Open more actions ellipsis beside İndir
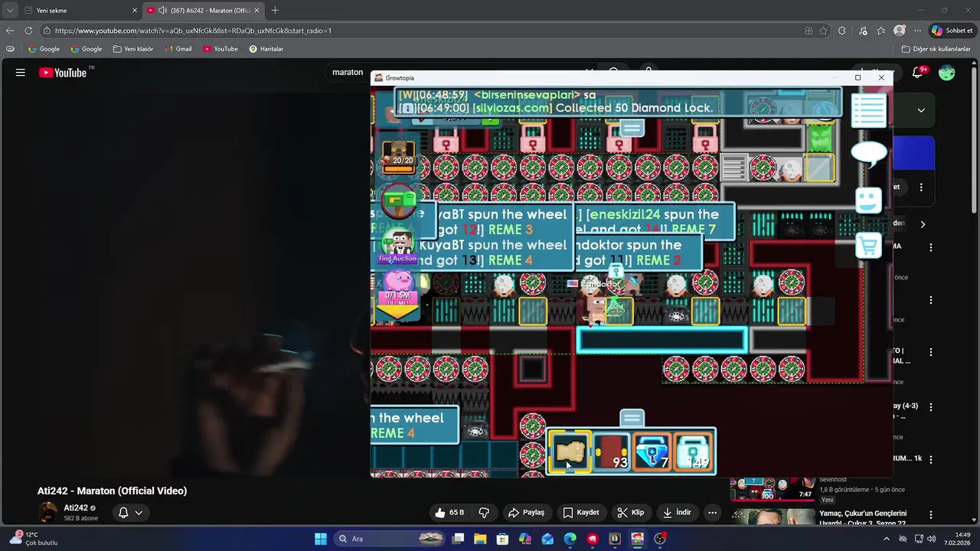 pyautogui.click(x=713, y=513)
